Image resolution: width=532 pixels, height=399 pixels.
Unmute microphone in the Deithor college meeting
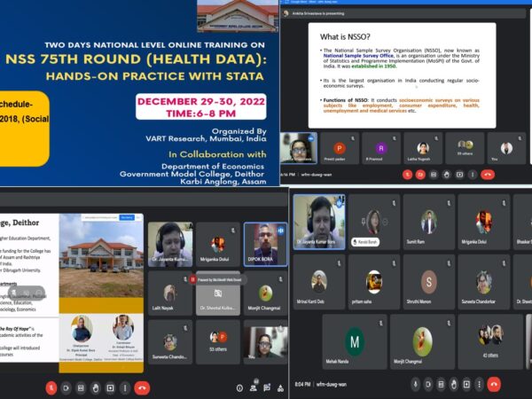[51, 387]
